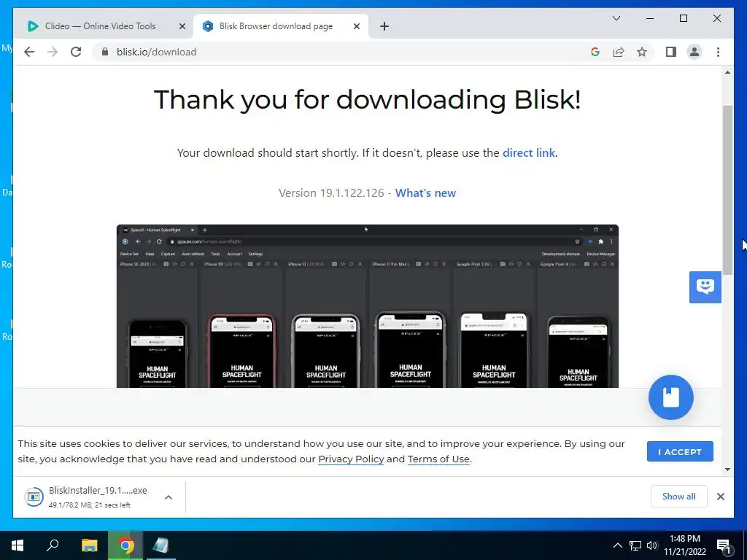Close the downloads bar
The image size is (747, 560).
720,497
